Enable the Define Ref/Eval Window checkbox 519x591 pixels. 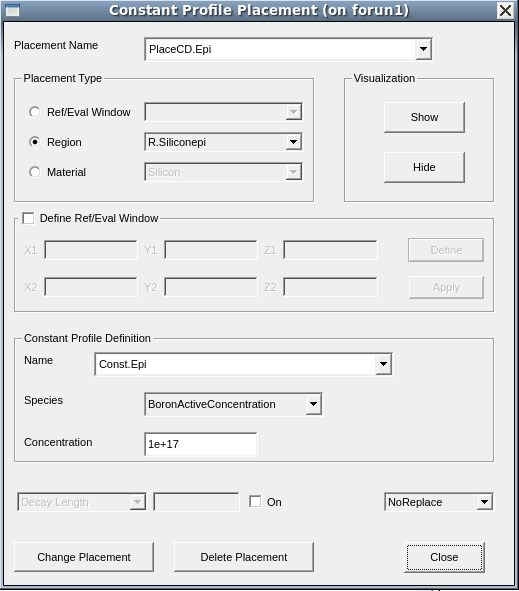tap(28, 218)
